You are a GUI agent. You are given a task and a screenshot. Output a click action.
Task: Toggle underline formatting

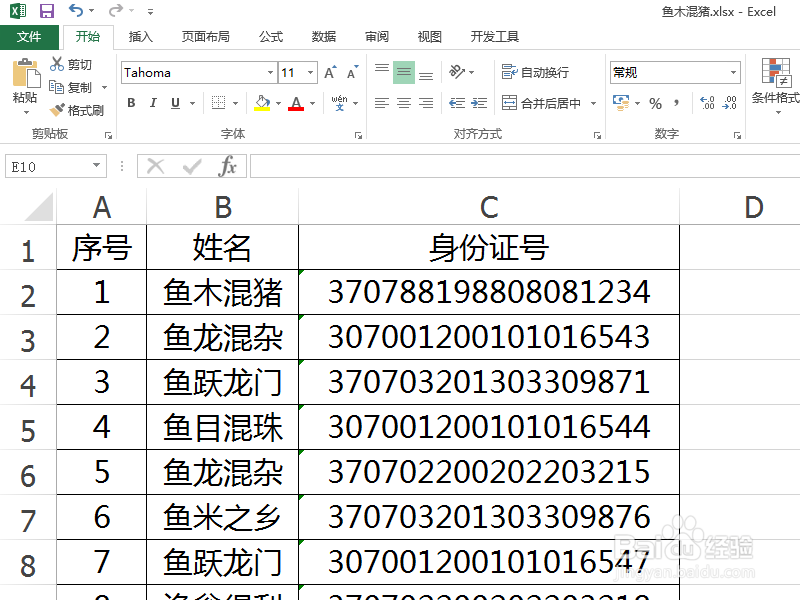pos(175,103)
